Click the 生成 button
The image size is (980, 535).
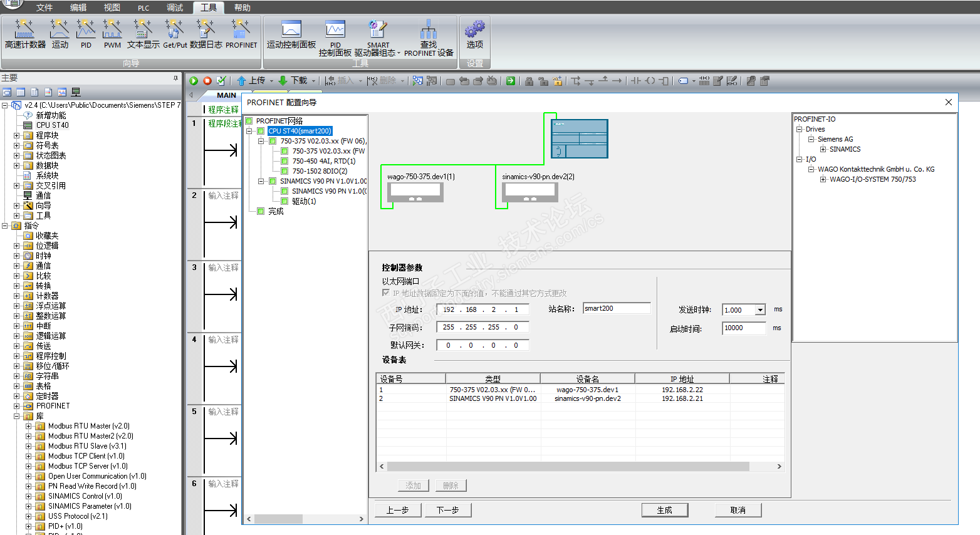[x=664, y=510]
